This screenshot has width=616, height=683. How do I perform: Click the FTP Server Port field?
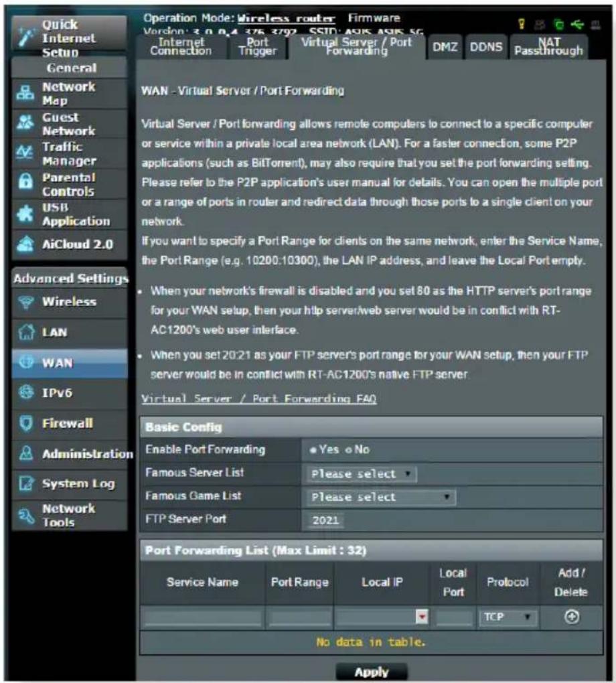(326, 520)
